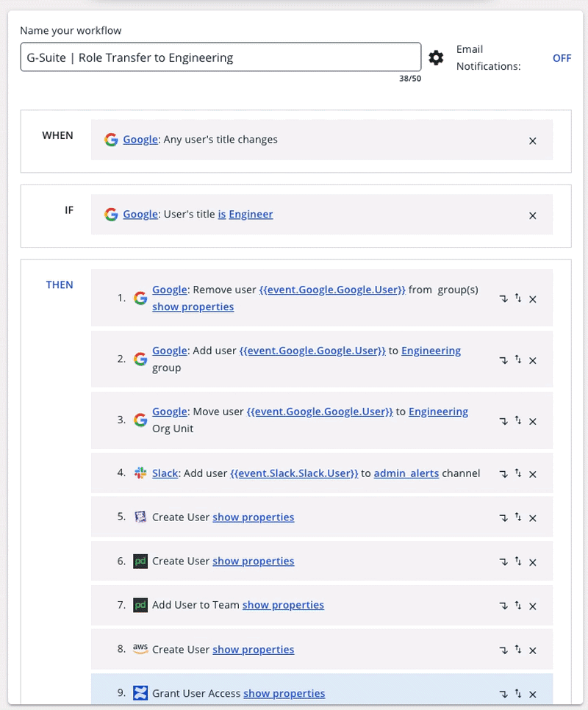Click the app logo in step 5
Image resolution: width=588 pixels, height=710 pixels.
click(140, 517)
